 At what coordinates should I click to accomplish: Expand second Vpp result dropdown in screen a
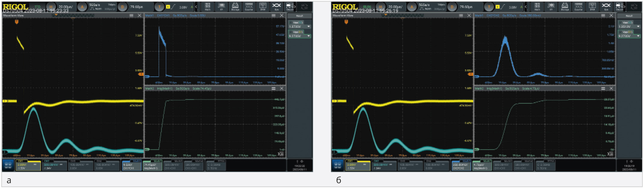(x=309, y=36)
